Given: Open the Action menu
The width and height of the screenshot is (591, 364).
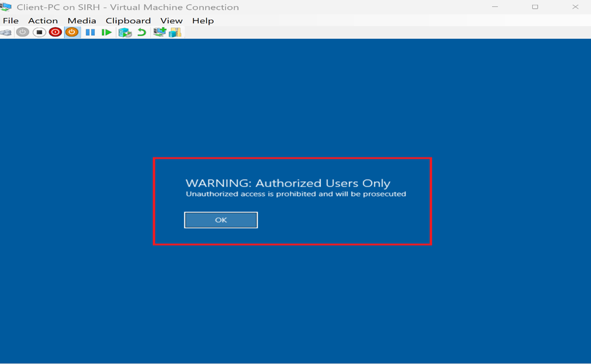Looking at the screenshot, I should tap(43, 20).
